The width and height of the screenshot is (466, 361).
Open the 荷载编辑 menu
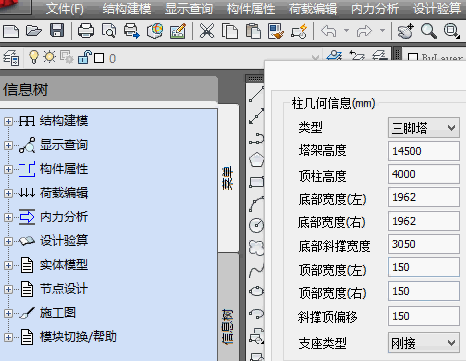(x=313, y=8)
